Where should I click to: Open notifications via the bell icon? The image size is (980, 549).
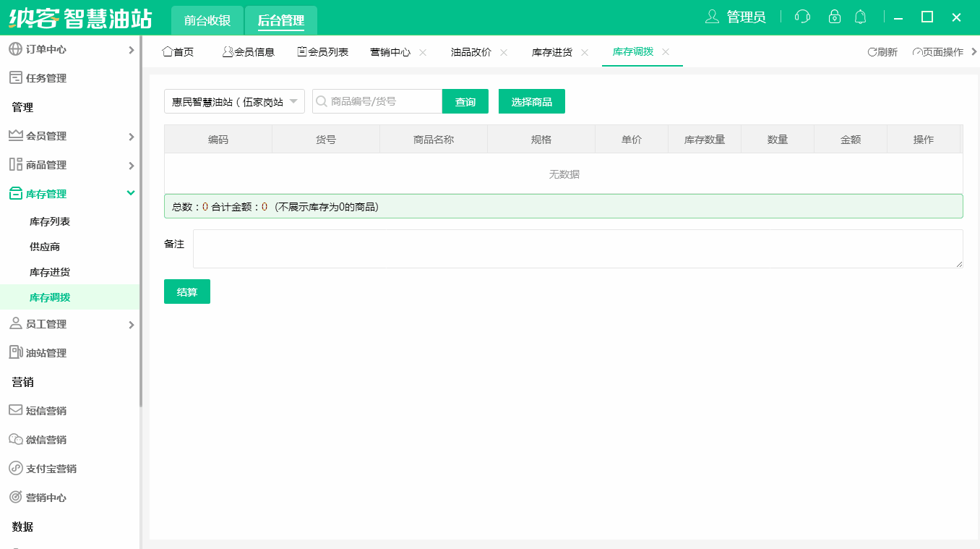point(860,16)
